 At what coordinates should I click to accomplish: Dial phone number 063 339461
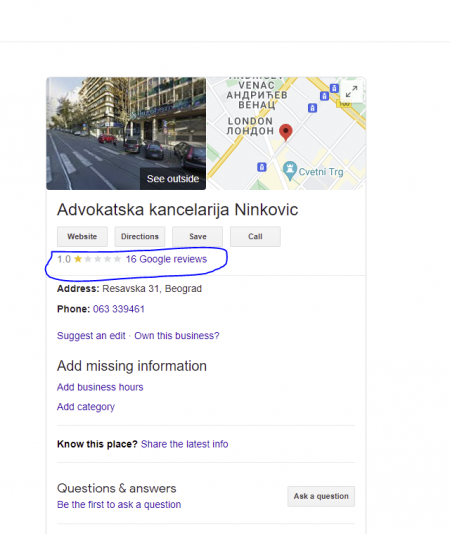tap(119, 309)
